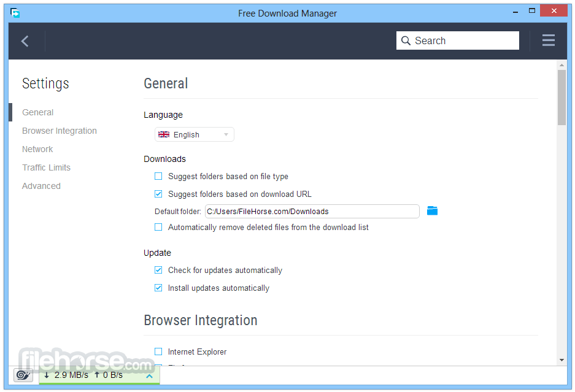
Task: Select General in the Settings sidebar
Action: coord(38,113)
